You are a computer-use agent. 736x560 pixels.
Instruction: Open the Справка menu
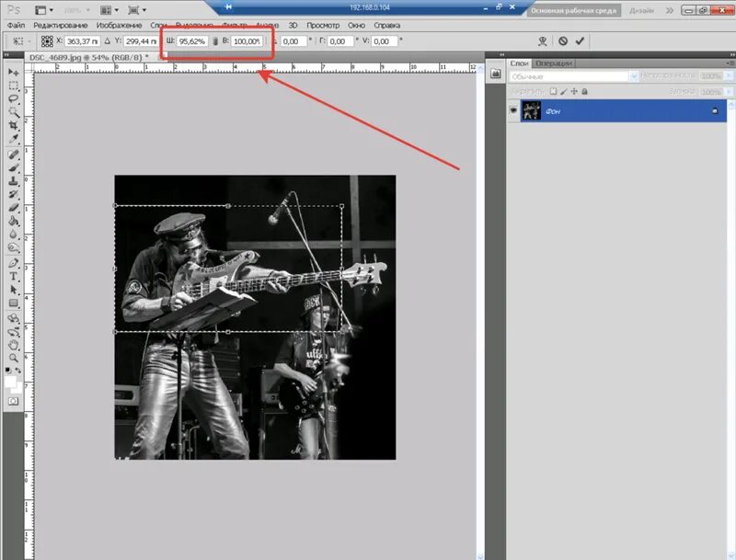coord(386,25)
